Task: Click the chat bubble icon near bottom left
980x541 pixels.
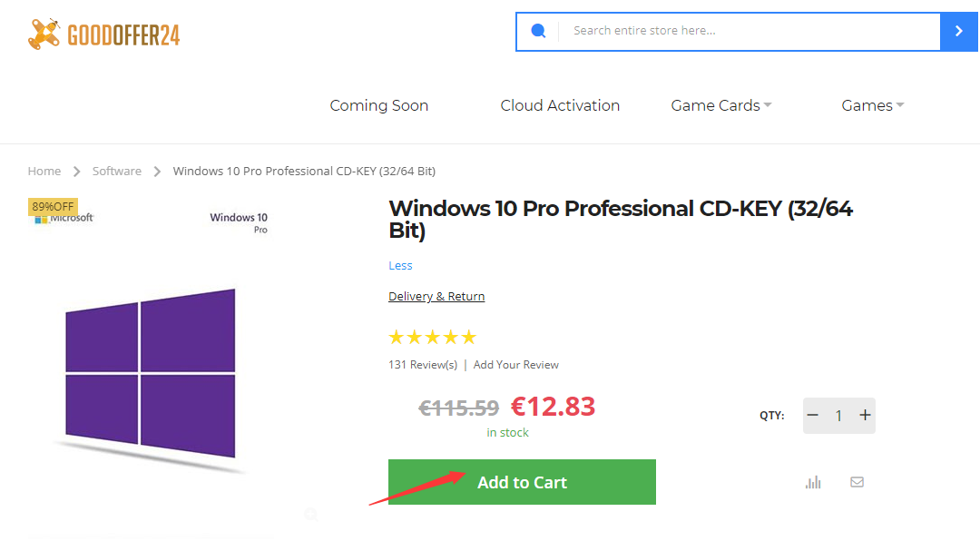Action: coord(311,514)
